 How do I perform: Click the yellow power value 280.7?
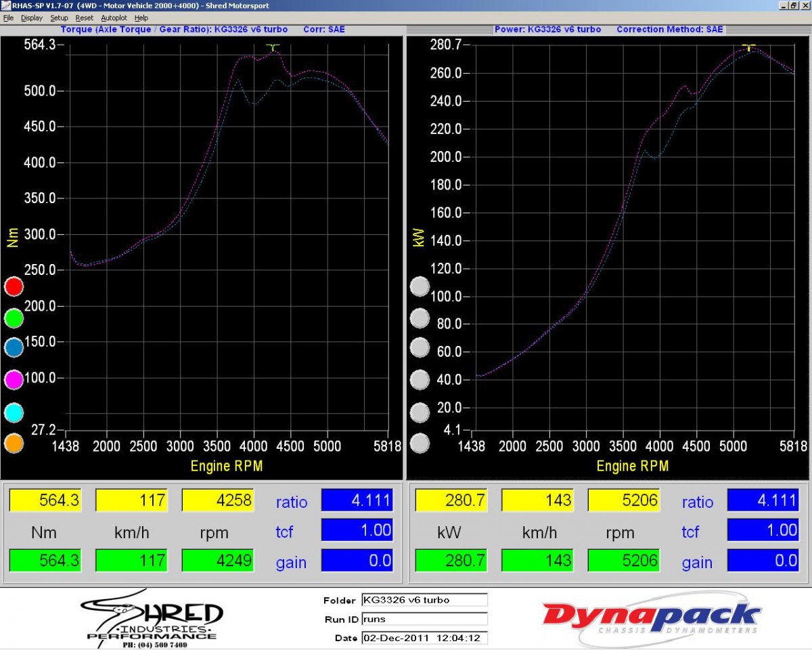pyautogui.click(x=451, y=500)
